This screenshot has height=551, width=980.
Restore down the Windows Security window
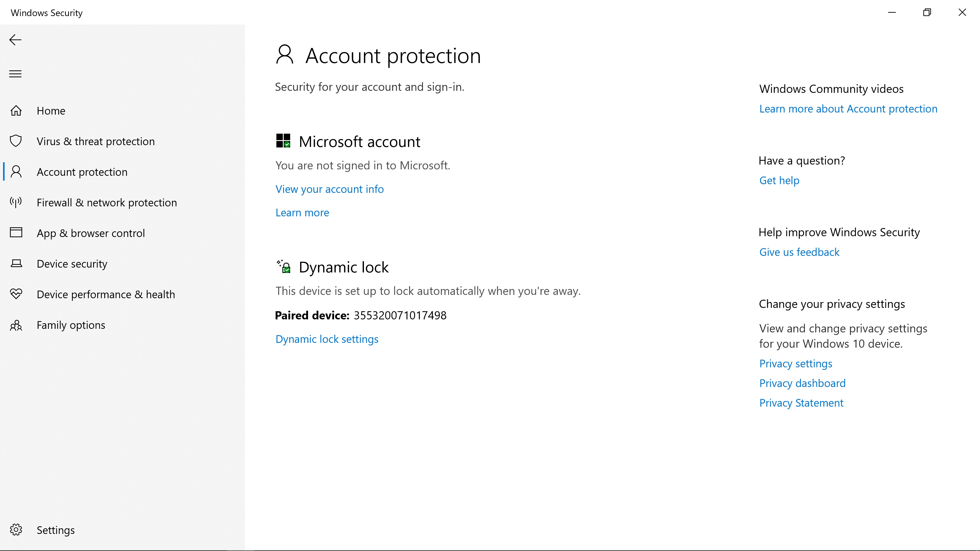(927, 12)
